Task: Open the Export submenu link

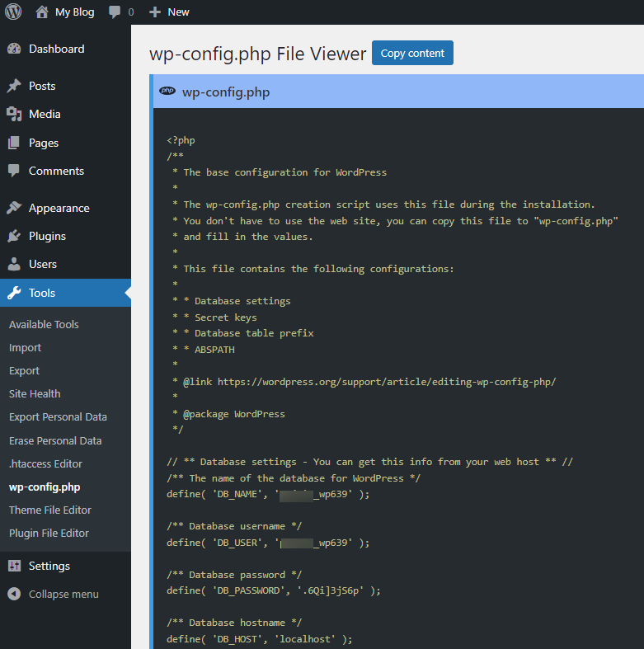Action: click(x=25, y=371)
